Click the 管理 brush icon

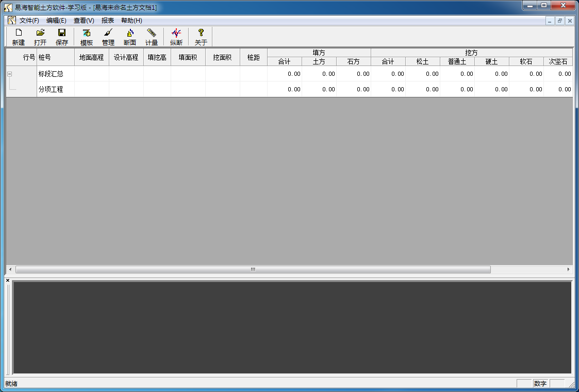108,37
